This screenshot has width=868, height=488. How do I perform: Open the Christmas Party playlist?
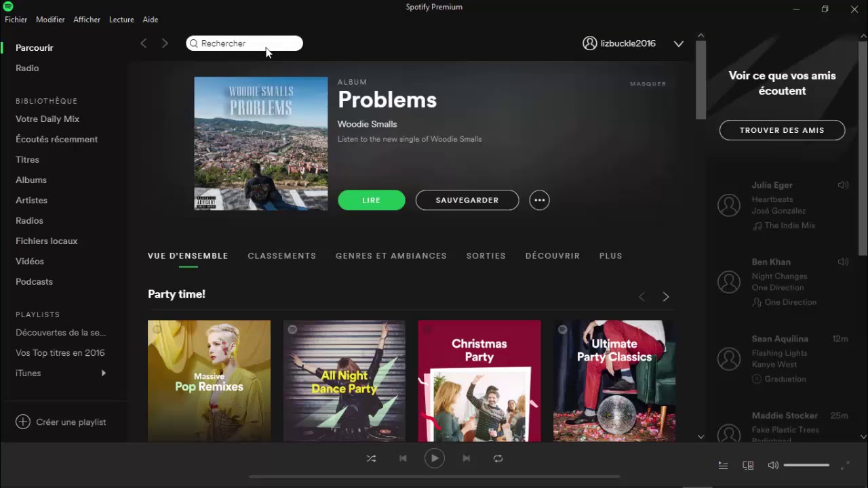pos(479,381)
